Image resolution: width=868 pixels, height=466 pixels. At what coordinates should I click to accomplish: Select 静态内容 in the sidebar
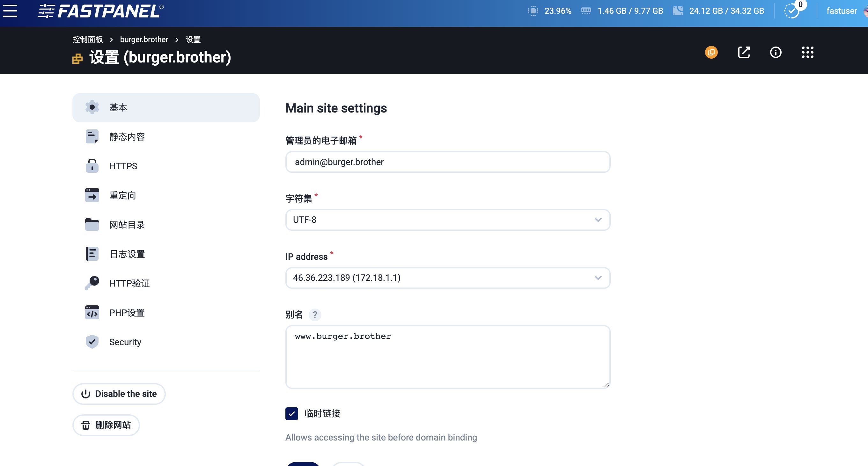(x=127, y=136)
